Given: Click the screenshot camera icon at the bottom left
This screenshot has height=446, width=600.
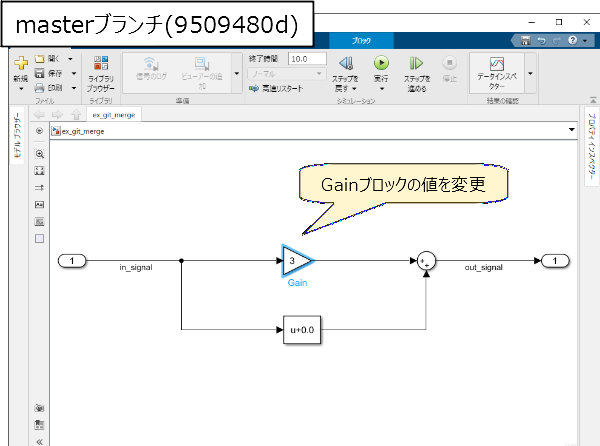Looking at the screenshot, I should tap(39, 408).
